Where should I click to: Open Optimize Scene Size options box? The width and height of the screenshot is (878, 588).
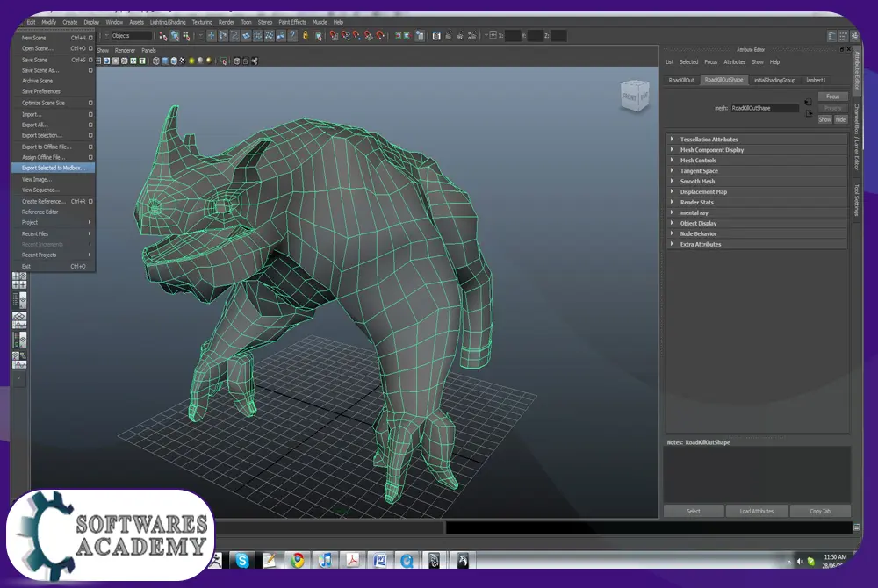coord(90,103)
